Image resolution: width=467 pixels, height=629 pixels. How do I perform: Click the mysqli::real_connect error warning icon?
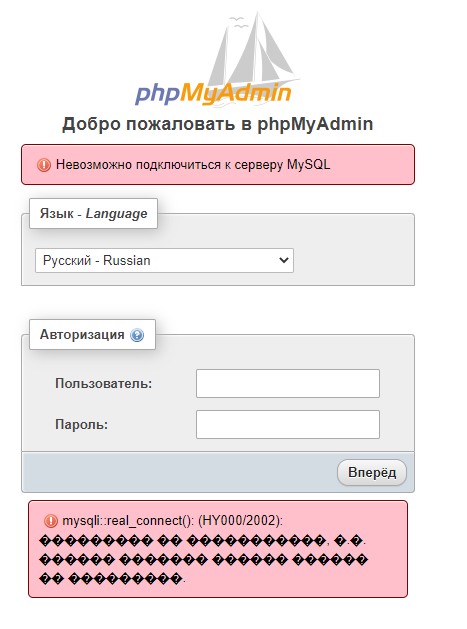(x=51, y=521)
